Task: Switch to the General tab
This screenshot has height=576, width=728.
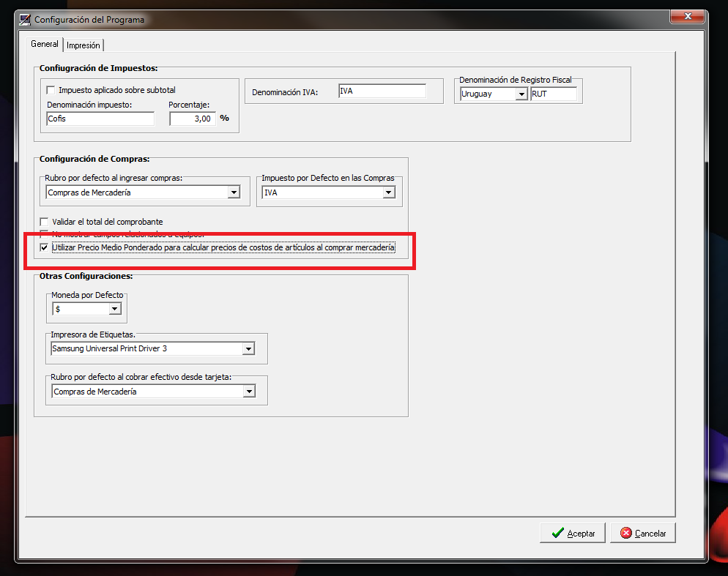Action: click(44, 44)
